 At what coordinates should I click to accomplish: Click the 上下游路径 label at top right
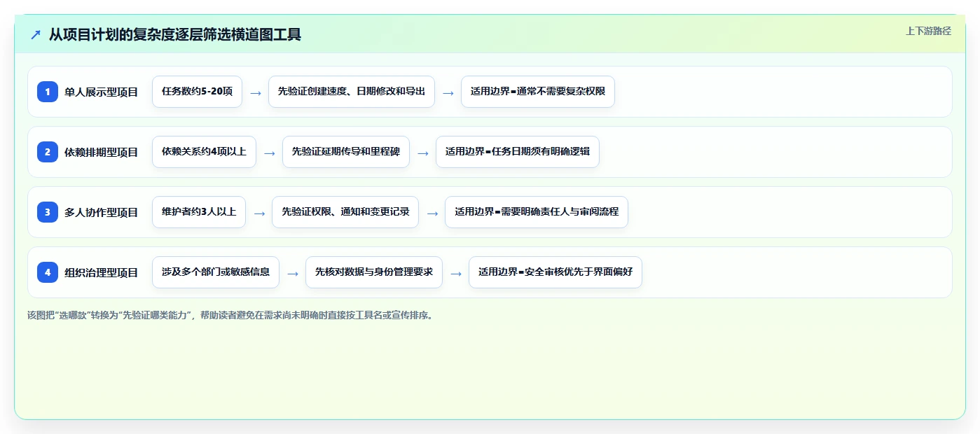pos(928,31)
